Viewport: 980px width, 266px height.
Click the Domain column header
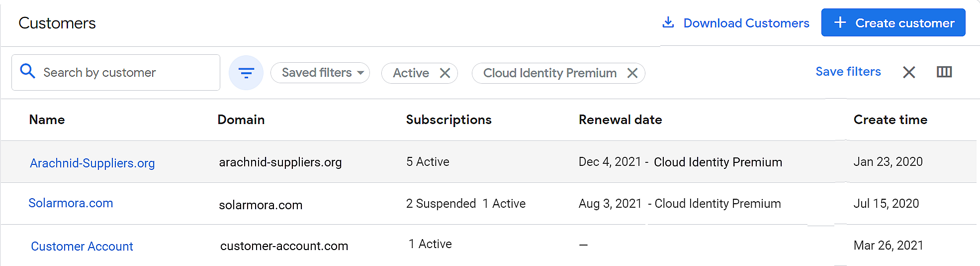point(241,120)
